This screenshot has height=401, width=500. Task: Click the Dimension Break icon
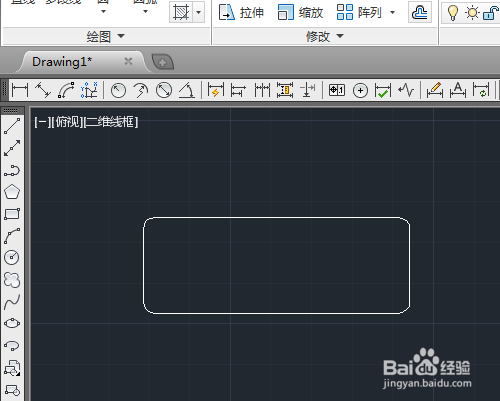tap(308, 90)
